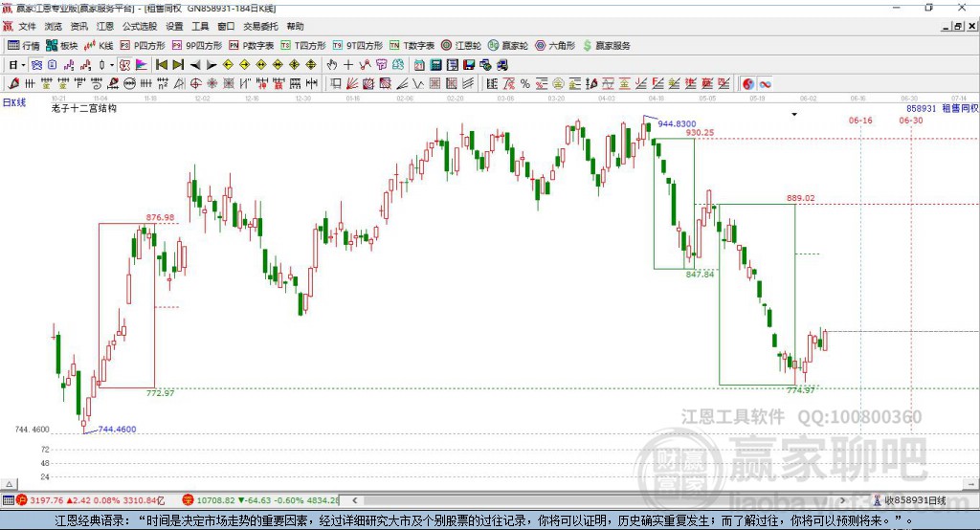The width and height of the screenshot is (980, 530).
Task: Click the 日K线 label
Action: coord(14,103)
